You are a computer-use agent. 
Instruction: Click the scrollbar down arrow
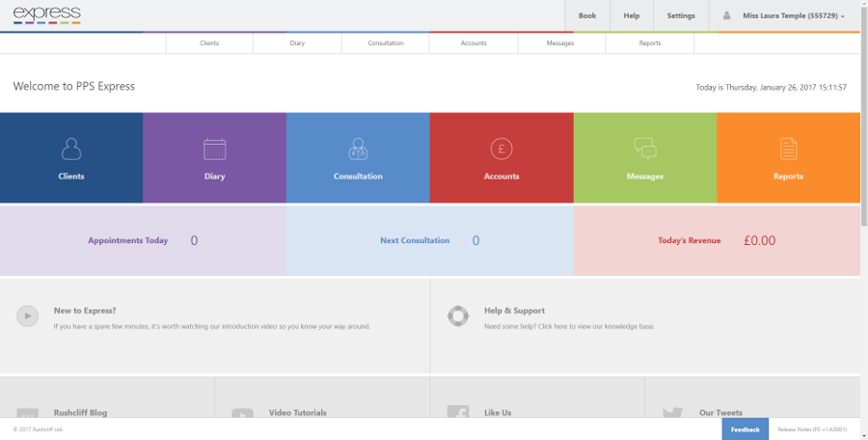(x=864, y=436)
